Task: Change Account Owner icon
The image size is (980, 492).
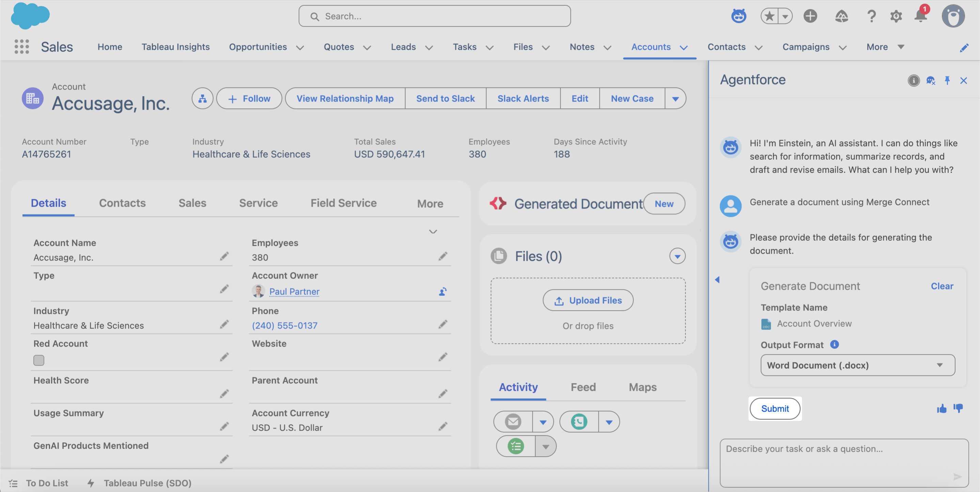Action: pos(442,292)
